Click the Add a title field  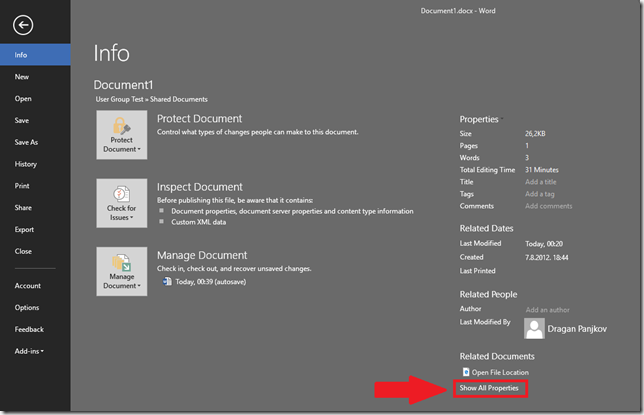tap(540, 182)
